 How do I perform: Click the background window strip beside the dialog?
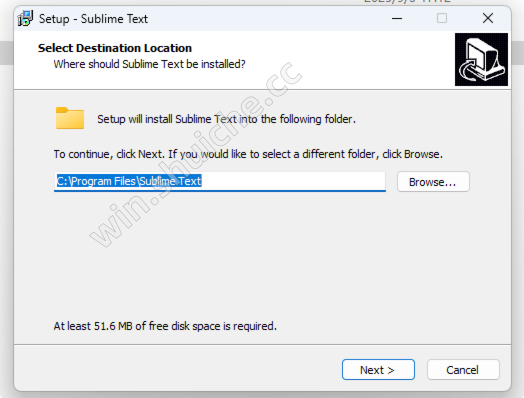[x=6, y=53]
